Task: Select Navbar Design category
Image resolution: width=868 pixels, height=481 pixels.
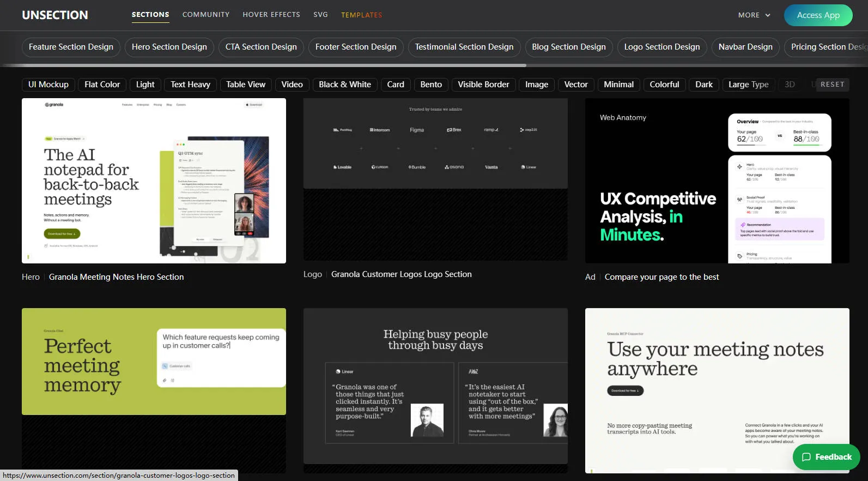Action: pyautogui.click(x=745, y=47)
